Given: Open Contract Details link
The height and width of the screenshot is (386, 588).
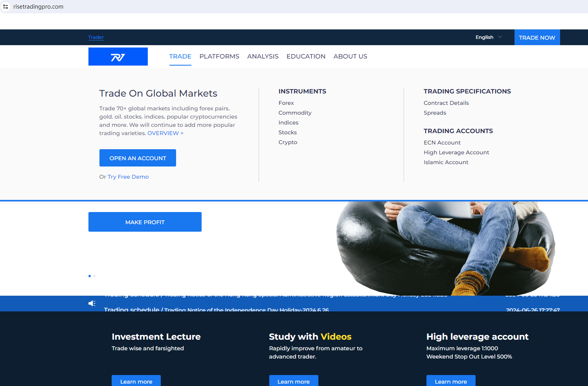Looking at the screenshot, I should click(x=446, y=103).
